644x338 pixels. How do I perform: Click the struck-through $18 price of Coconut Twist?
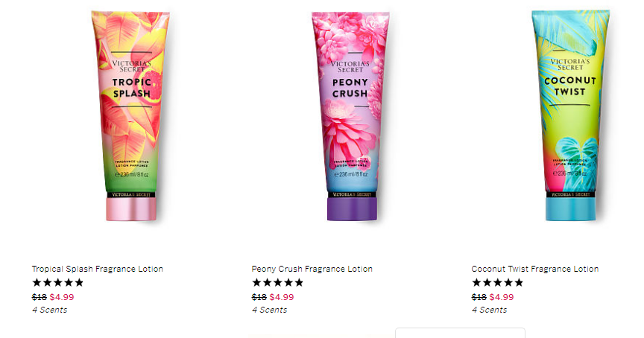coord(479,297)
